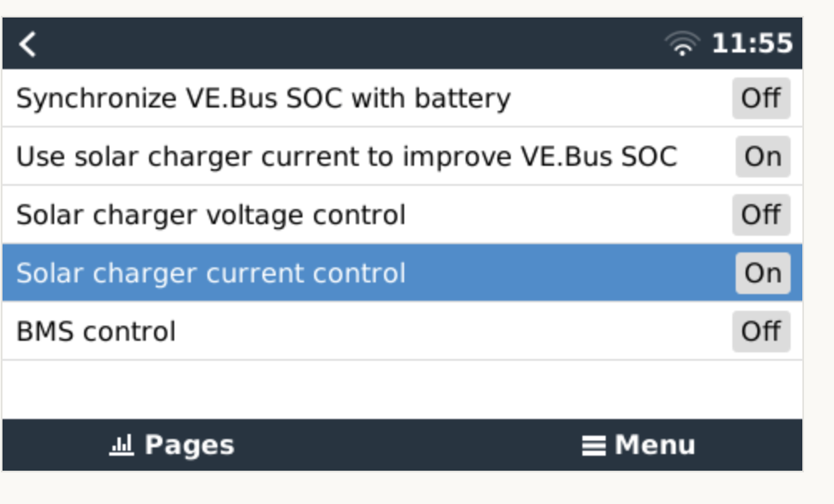Click the highlighted Solar charger current control label

[x=211, y=273]
